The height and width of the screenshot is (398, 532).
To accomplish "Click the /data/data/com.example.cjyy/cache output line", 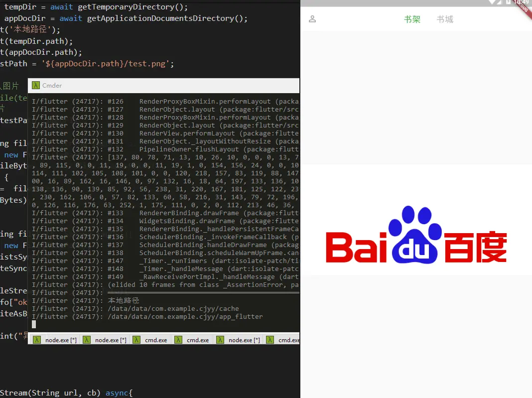I will (135, 309).
